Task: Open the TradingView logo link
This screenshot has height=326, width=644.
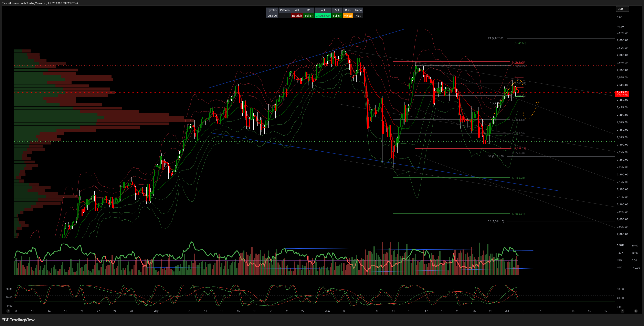Action: tap(19, 320)
